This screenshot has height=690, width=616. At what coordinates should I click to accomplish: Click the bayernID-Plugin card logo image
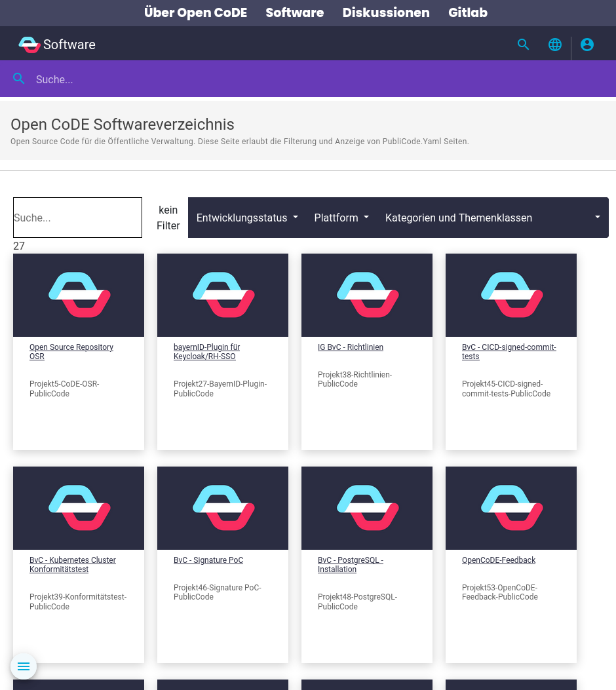[x=223, y=295]
